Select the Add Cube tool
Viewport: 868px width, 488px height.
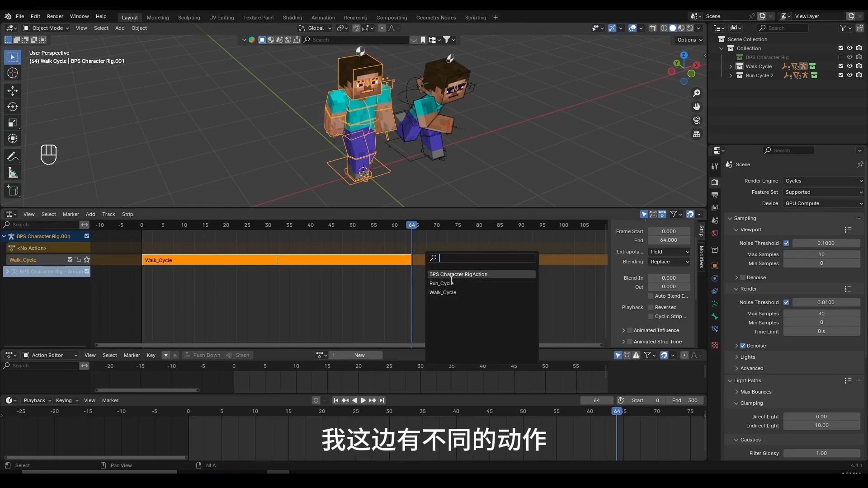tap(13, 191)
